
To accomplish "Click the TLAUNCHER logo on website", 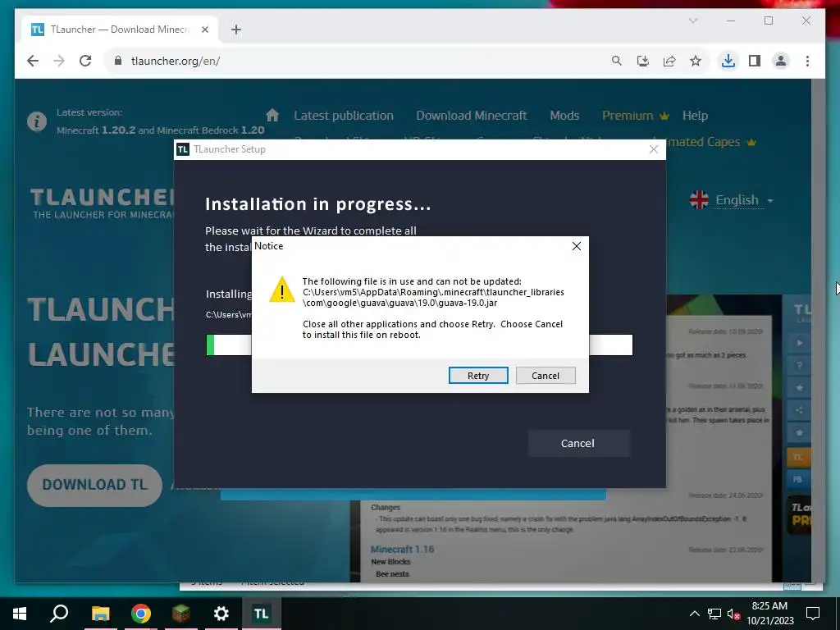I will (x=102, y=203).
